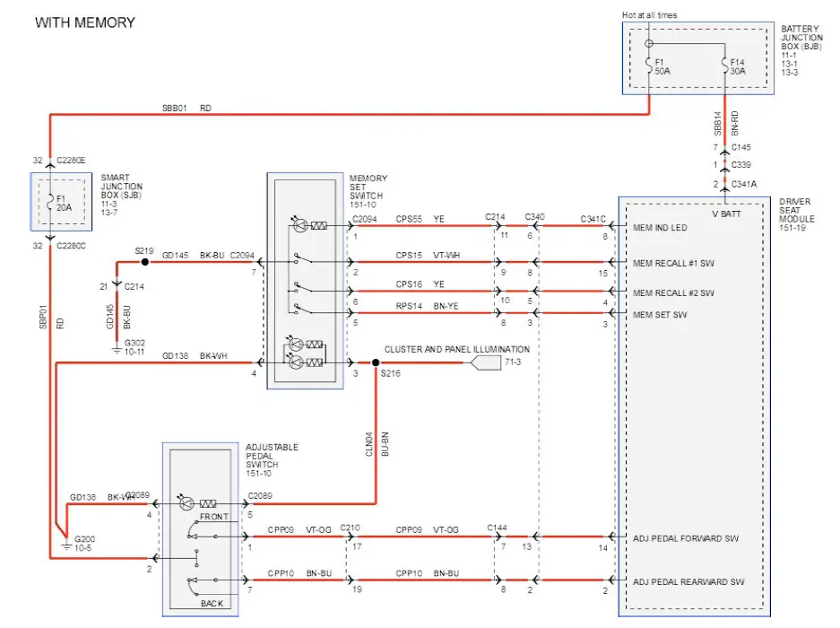Click the RPS14 BN-YE wire label

click(427, 306)
